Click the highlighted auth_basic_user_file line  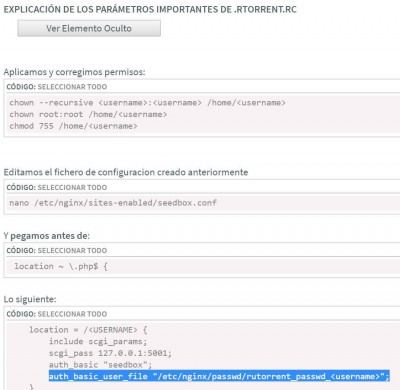(x=219, y=376)
